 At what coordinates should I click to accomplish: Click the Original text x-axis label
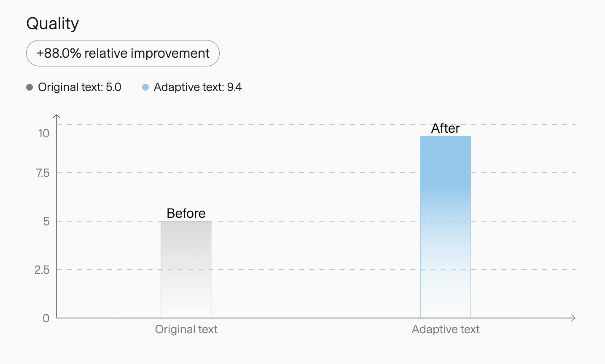click(186, 329)
